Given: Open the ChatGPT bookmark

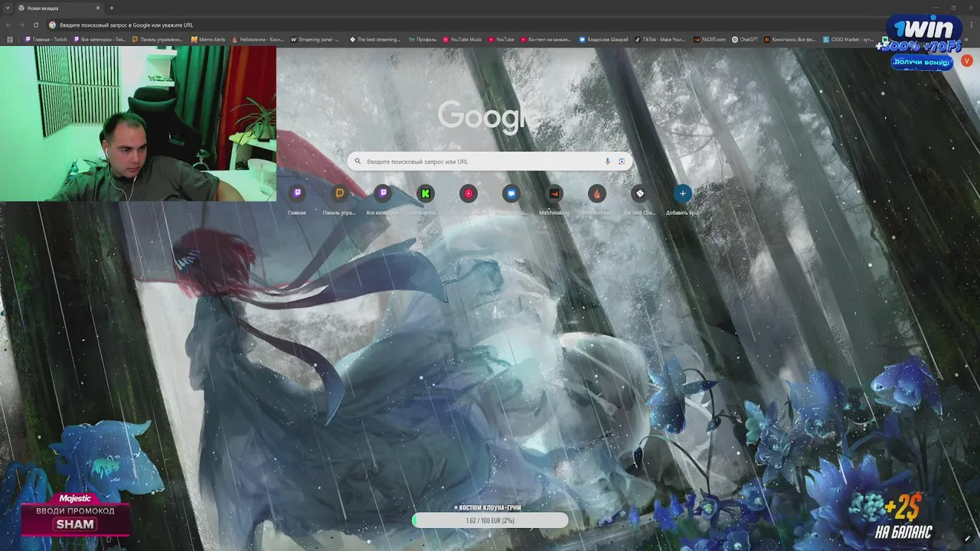Looking at the screenshot, I should 745,39.
